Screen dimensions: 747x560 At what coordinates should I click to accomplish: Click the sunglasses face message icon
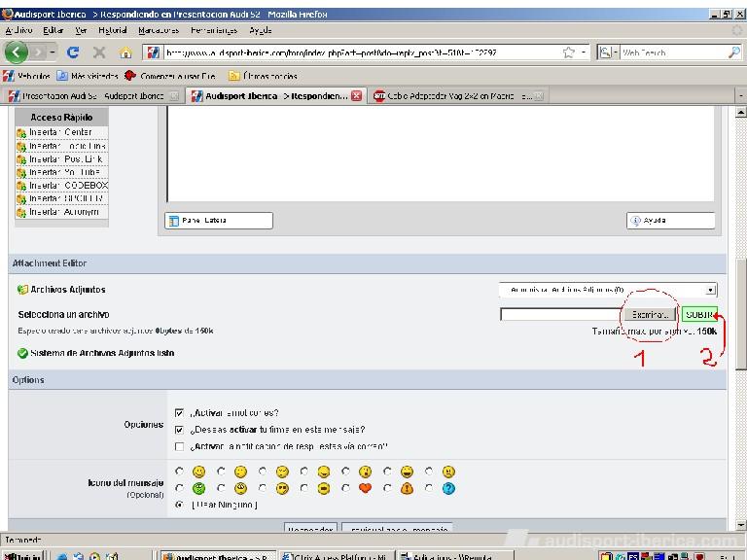click(x=282, y=488)
